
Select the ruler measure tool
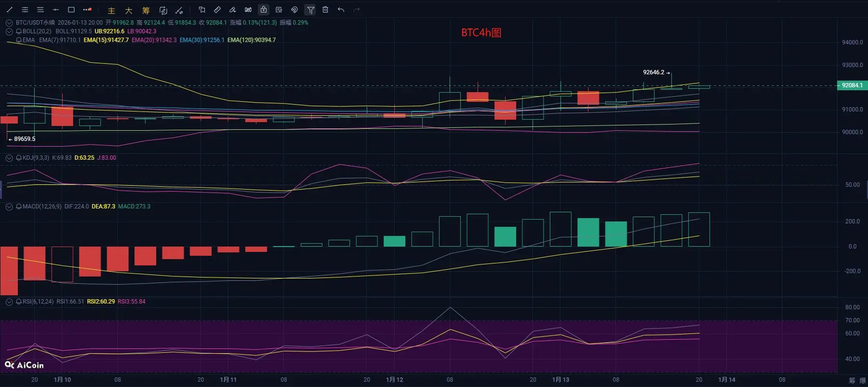tap(217, 10)
